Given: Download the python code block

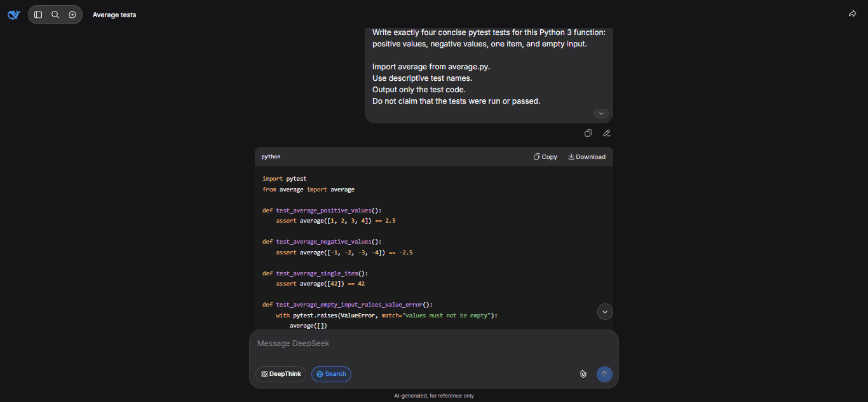Looking at the screenshot, I should 587,156.
